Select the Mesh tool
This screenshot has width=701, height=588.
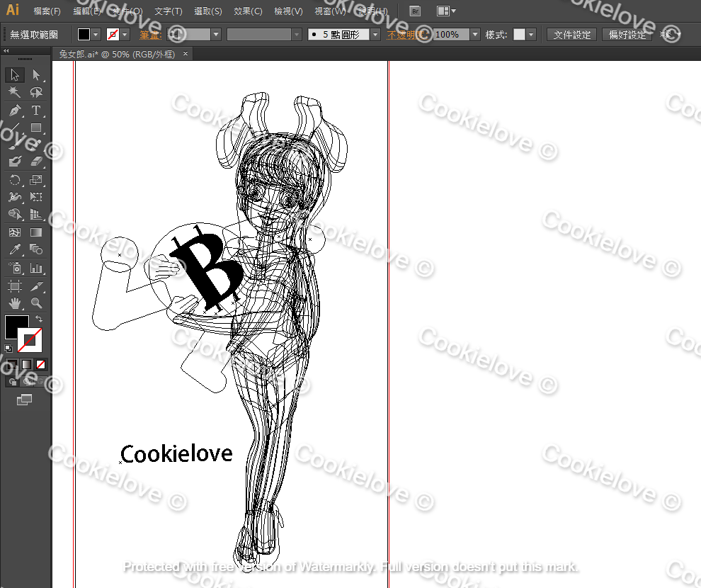(x=15, y=232)
